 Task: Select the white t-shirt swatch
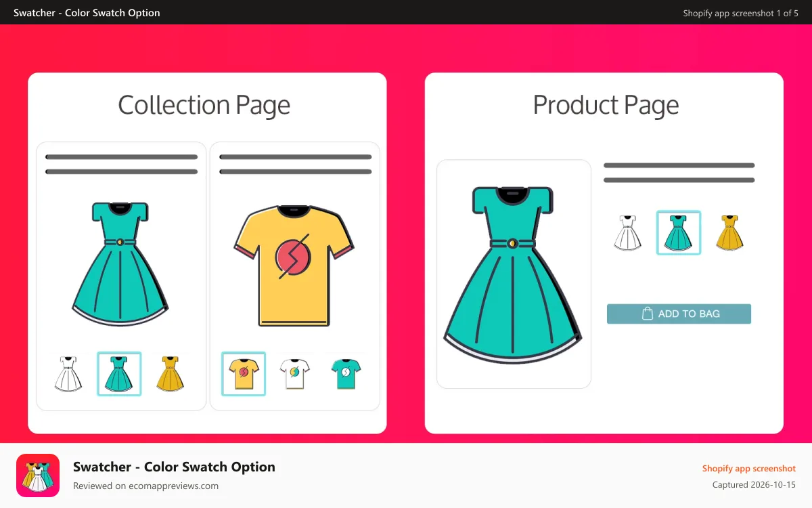click(295, 373)
